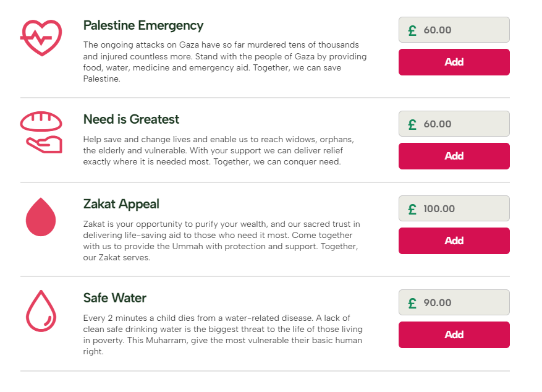The height and width of the screenshot is (392, 542).
Task: Open the Zakat Appeal heading
Action: pos(121,204)
